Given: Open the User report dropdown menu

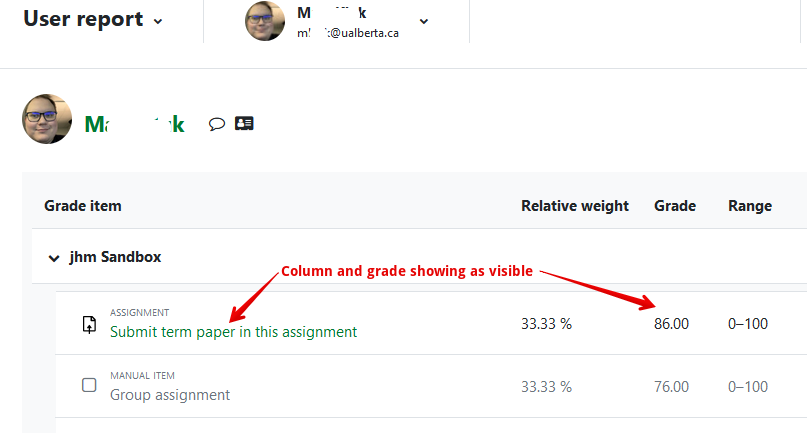Looking at the screenshot, I should (x=93, y=19).
